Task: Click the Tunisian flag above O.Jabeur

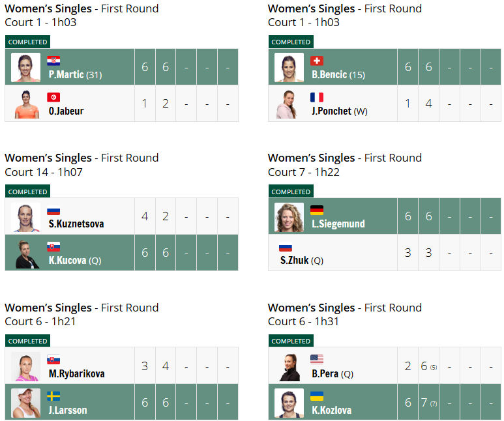Action: tap(53, 97)
